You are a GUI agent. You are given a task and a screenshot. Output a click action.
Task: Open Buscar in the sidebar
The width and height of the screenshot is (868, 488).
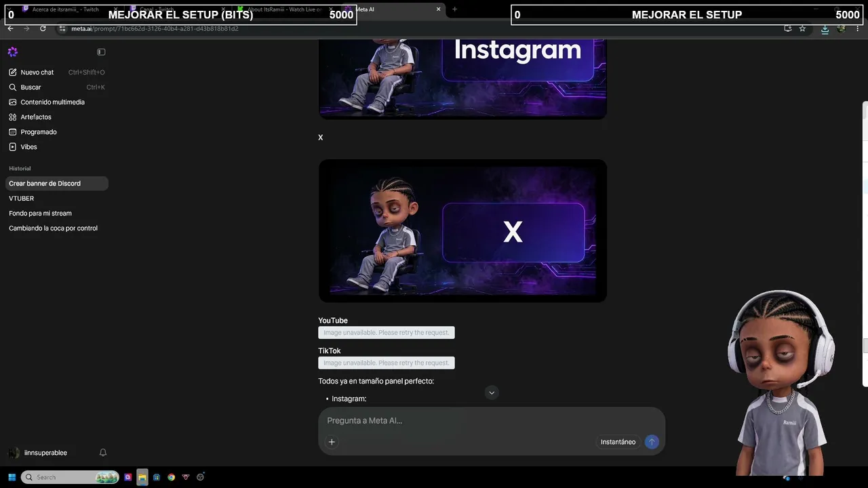coord(57,87)
